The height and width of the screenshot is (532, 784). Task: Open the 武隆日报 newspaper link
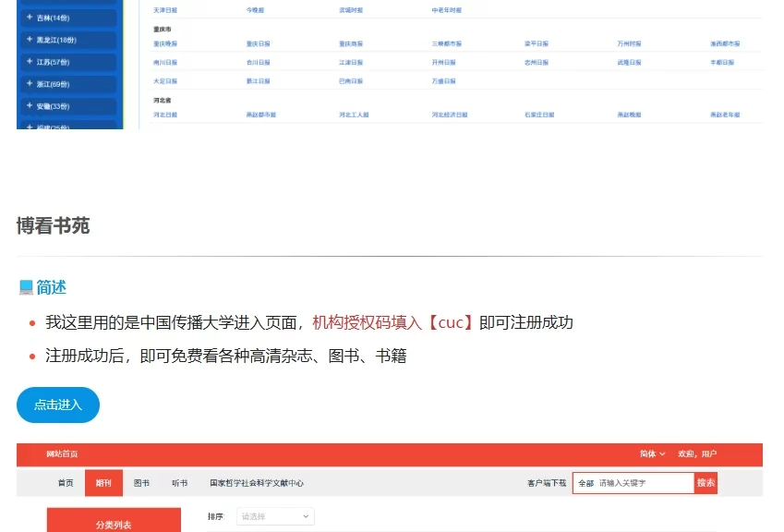click(630, 63)
